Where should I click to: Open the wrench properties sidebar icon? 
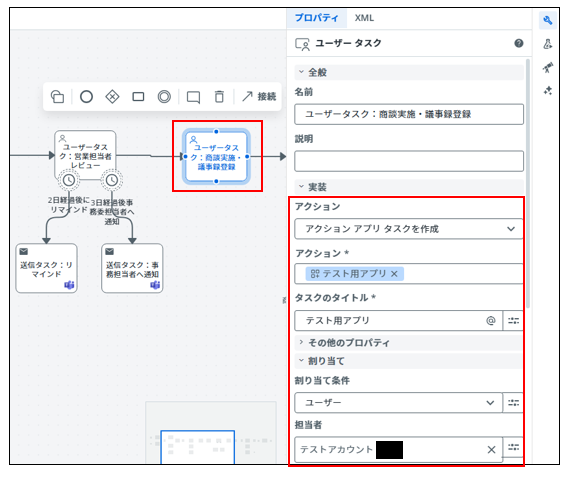[547, 20]
